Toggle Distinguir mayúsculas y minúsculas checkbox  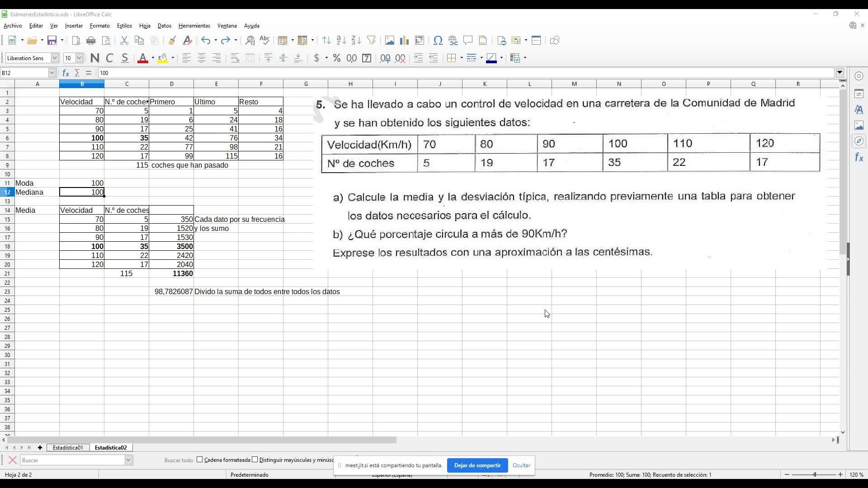255,460
